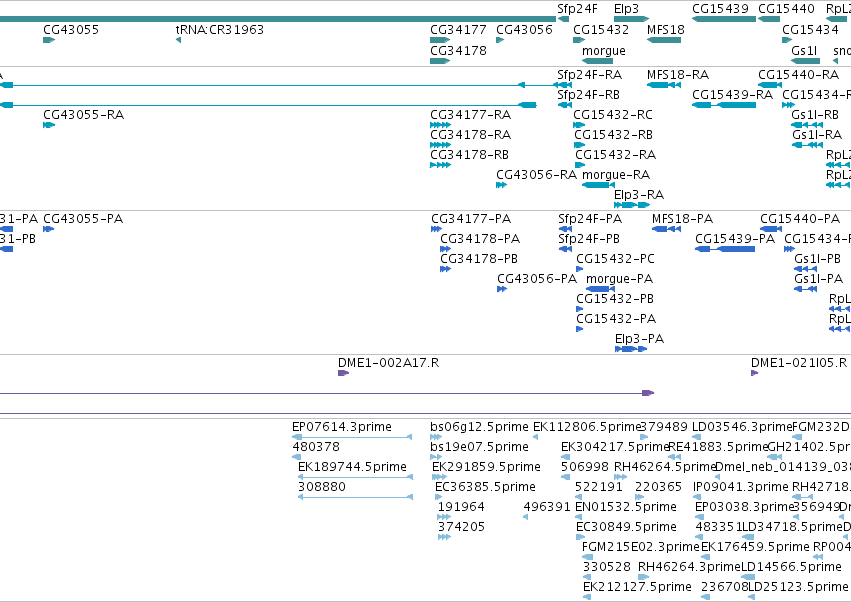Select the CG15440 gene label
This screenshot has width=851, height=602.
[x=786, y=9]
